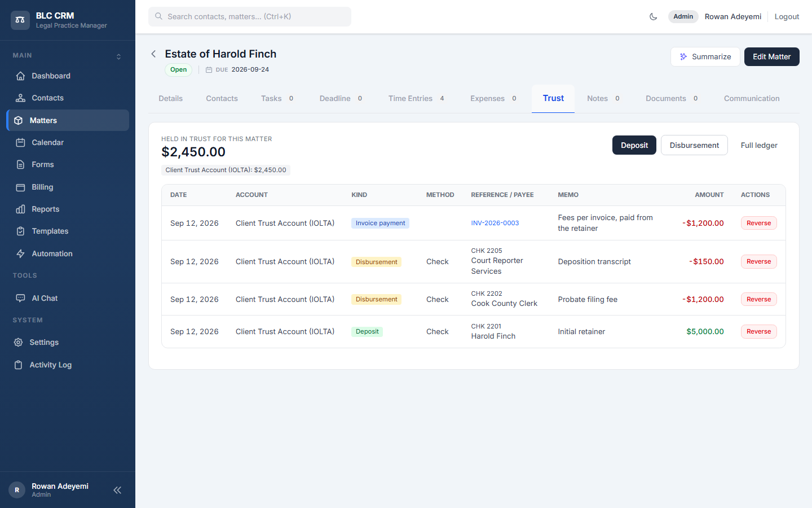
Task: Click the Rowan Adeyemi avatar in sidebar footer
Action: (17, 490)
